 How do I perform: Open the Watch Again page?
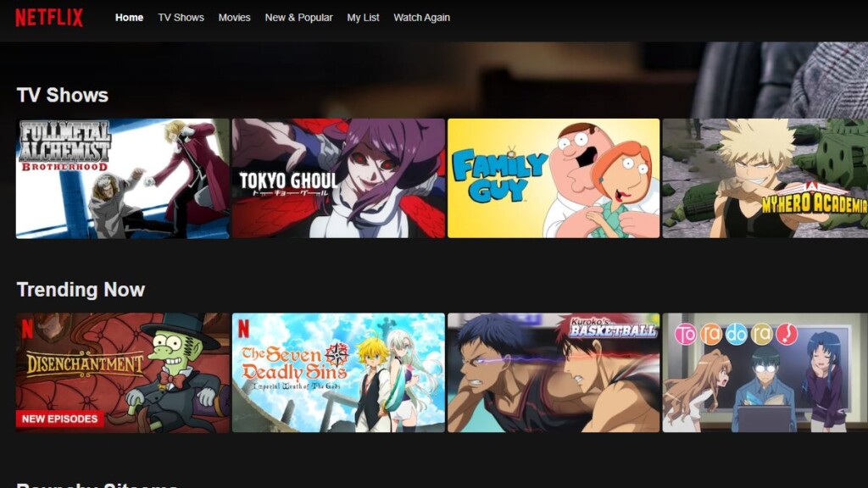click(x=422, y=18)
